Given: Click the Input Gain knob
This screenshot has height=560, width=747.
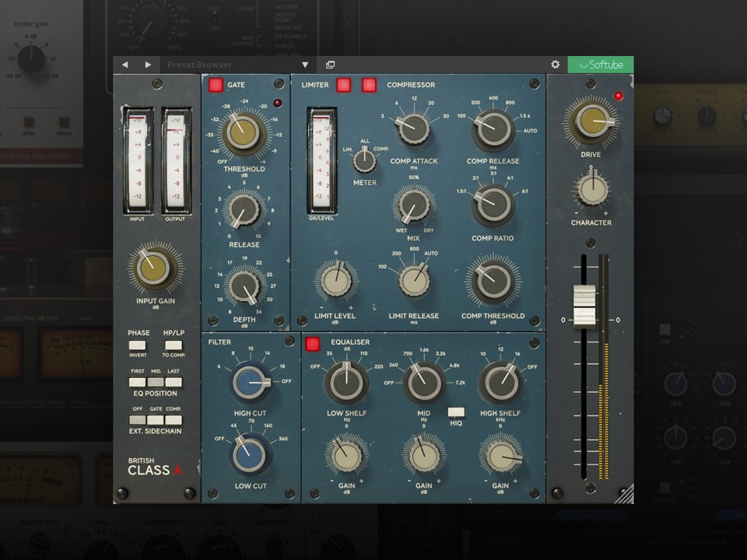Looking at the screenshot, I should (x=153, y=268).
